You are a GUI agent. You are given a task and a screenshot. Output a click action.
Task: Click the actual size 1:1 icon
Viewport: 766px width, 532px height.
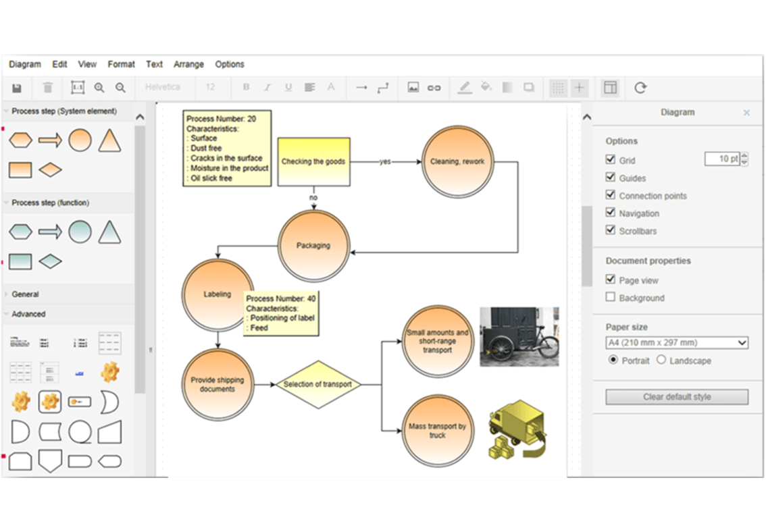point(78,88)
